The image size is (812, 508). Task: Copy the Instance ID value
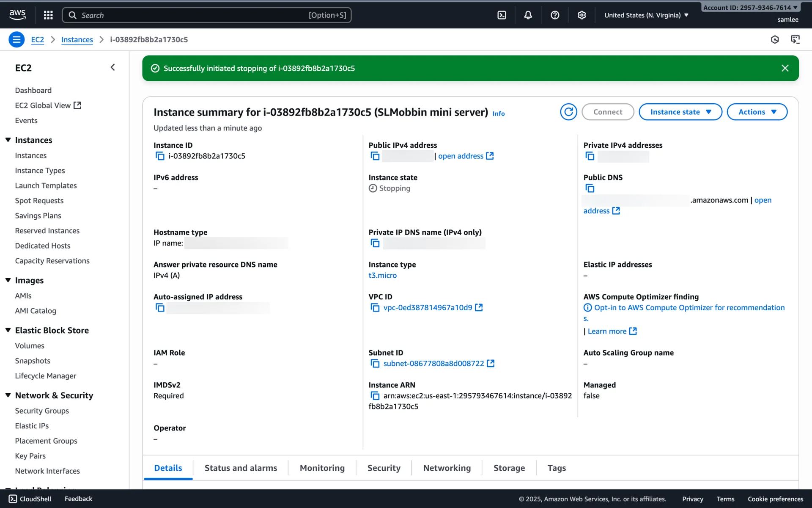point(160,156)
